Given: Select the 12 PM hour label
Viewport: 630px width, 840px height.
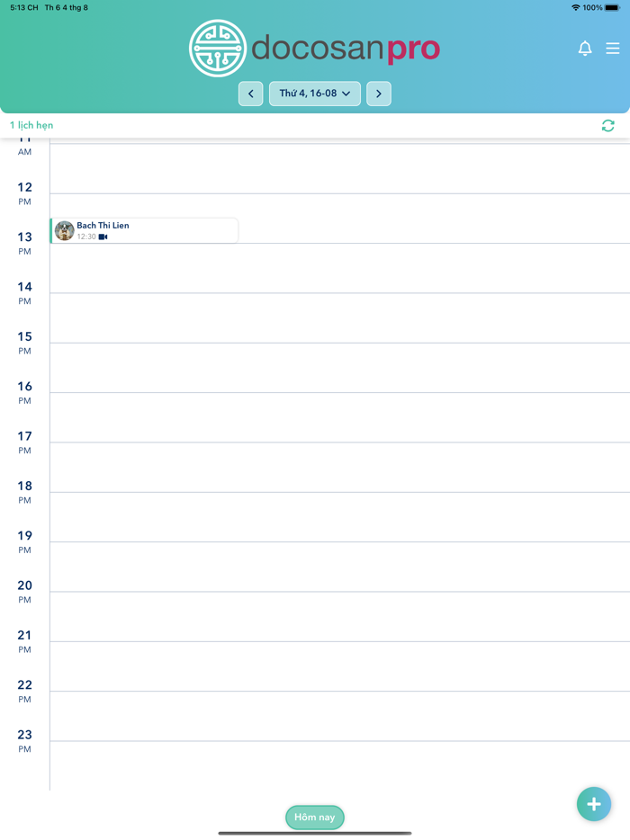Looking at the screenshot, I should point(24,192).
